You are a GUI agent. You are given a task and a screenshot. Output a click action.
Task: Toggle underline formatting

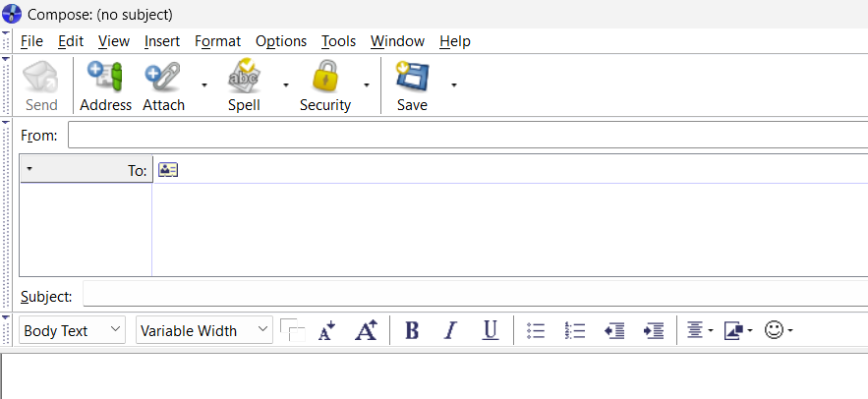[490, 331]
